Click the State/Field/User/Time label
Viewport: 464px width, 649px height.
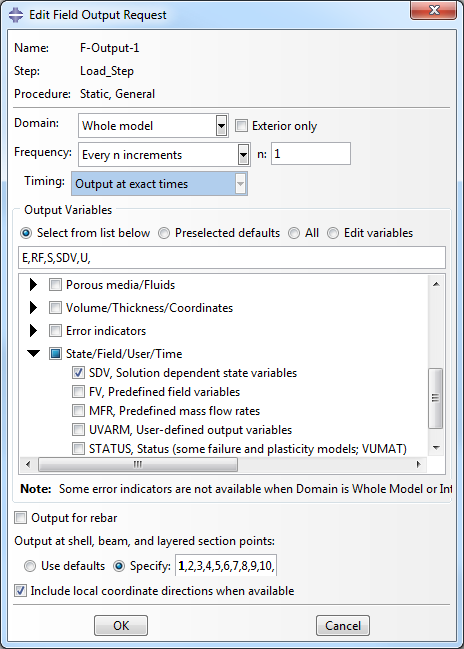[x=124, y=354]
